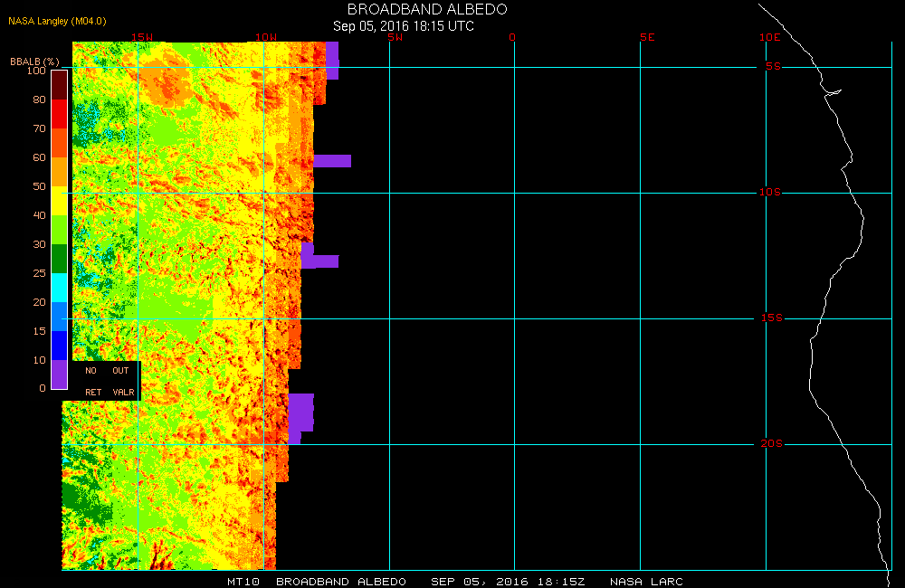Select the light green 30–40% legend swatch

click(x=59, y=229)
